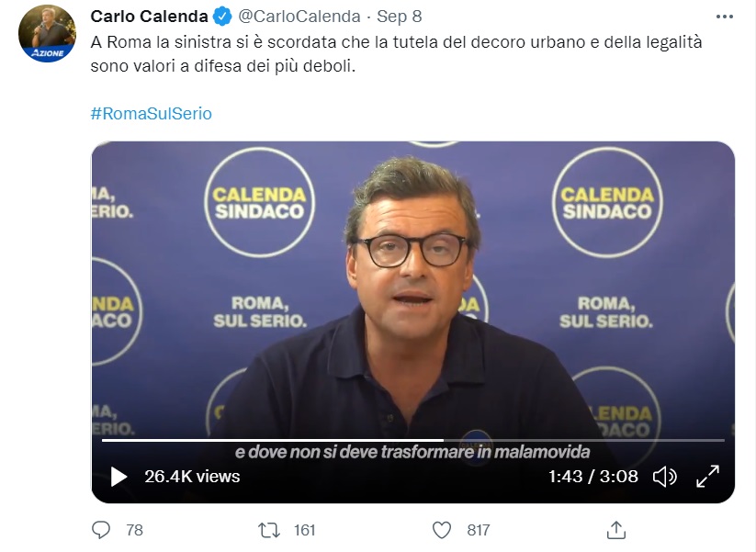
Task: Click the @CarloCalenda handle
Action: click(299, 17)
